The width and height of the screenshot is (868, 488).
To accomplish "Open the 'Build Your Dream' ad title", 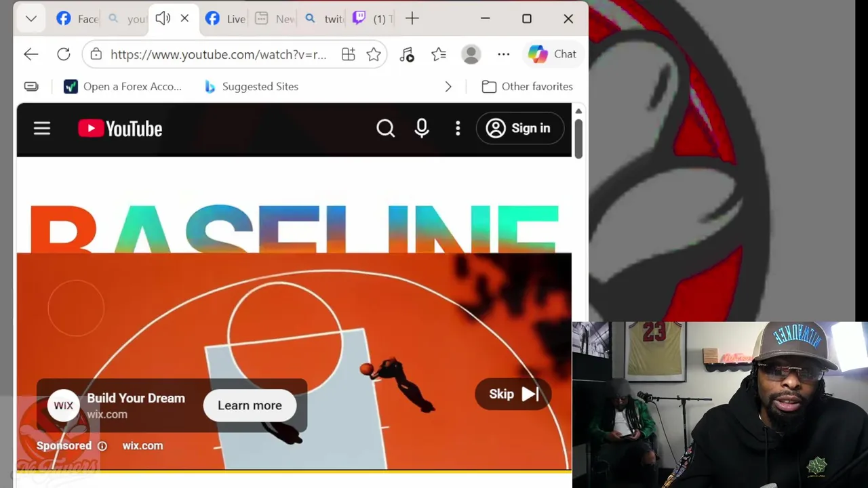I will pos(136,398).
